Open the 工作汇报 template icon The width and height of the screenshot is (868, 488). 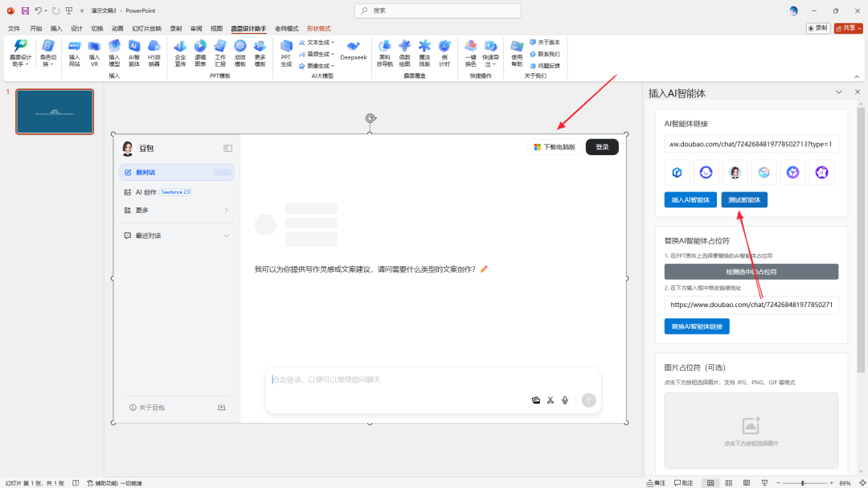click(219, 53)
